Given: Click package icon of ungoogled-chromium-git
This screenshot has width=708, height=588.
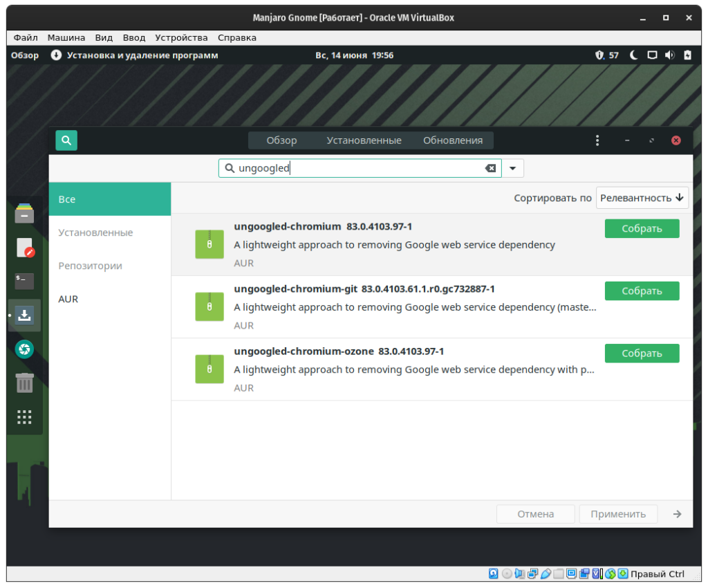Looking at the screenshot, I should click(209, 306).
